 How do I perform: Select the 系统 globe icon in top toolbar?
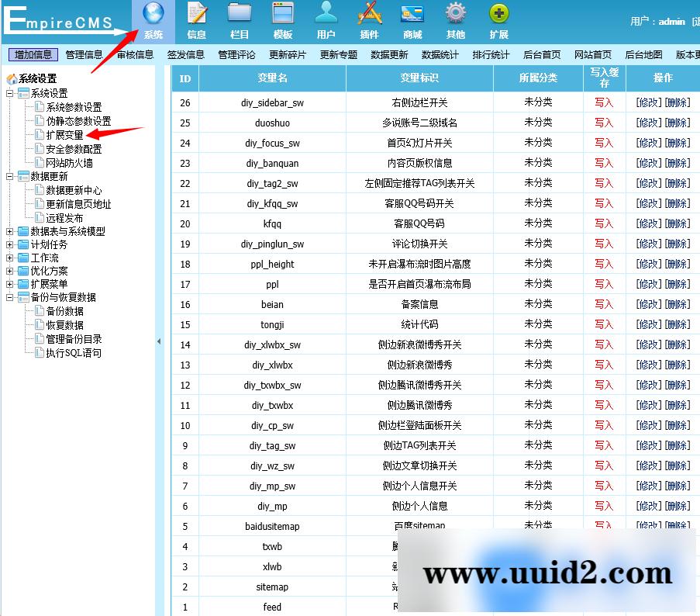click(x=152, y=14)
